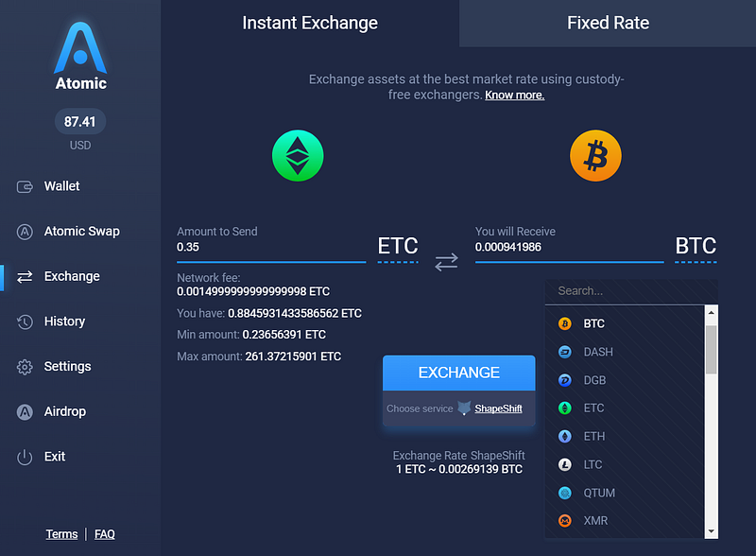Open the Terms link
The image size is (756, 556).
61,534
